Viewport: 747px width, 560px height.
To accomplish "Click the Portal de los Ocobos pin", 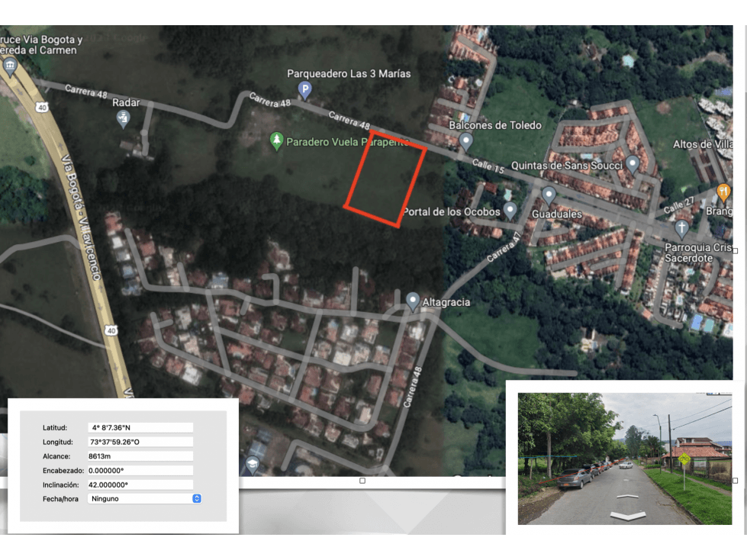I will click(x=510, y=211).
